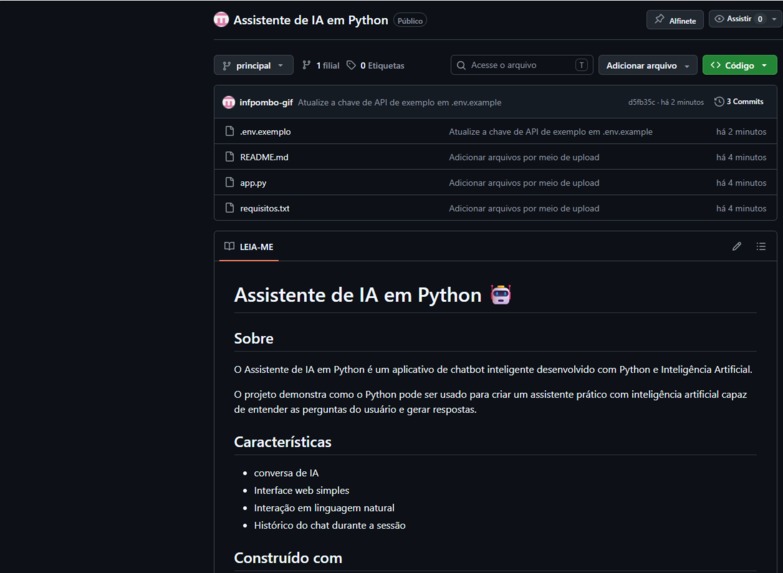Open the README.md file
The width and height of the screenshot is (783, 573).
pyautogui.click(x=264, y=157)
